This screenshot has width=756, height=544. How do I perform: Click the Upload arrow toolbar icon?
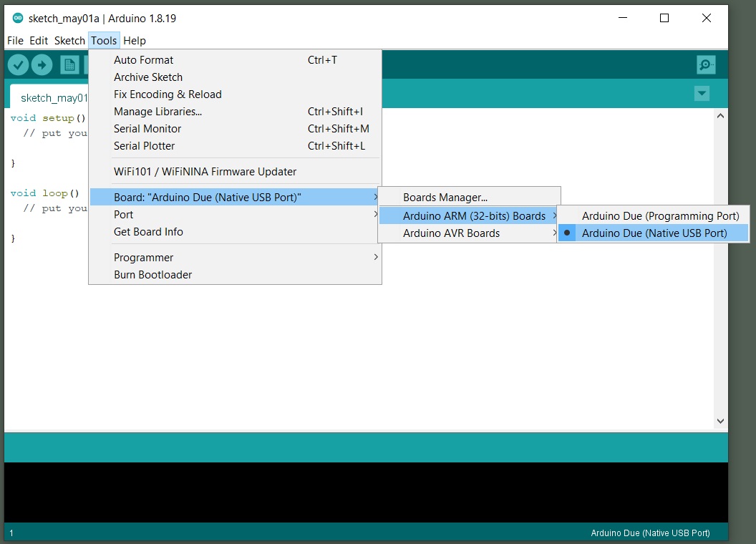[42, 65]
